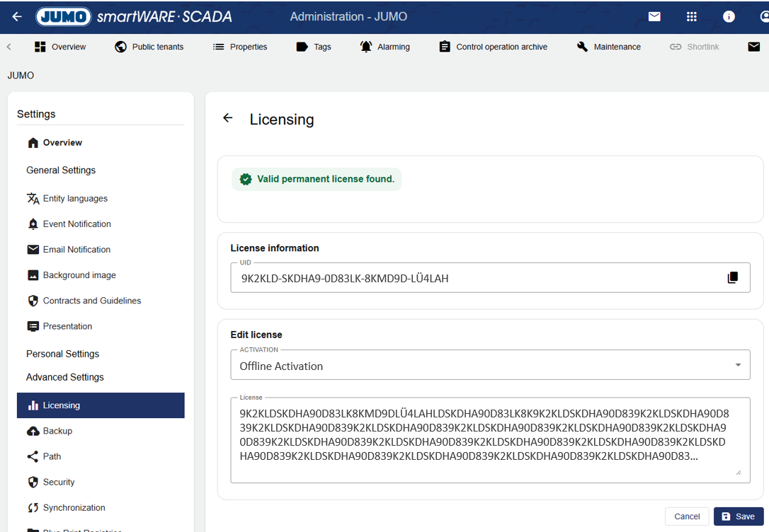Click the back arrow in the top header
This screenshot has width=769, height=532.
click(x=17, y=17)
